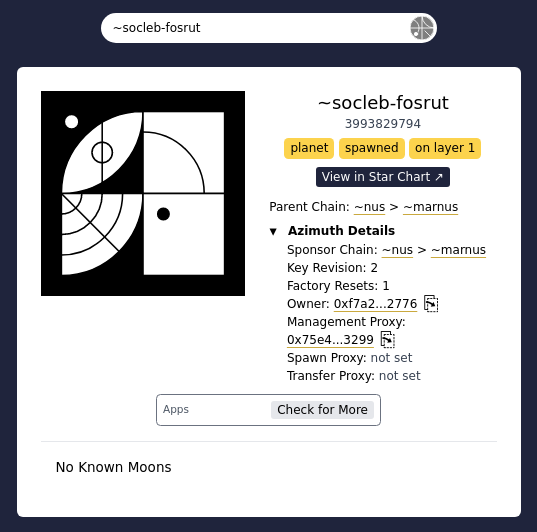Viewport: 537px width, 532px height.
Task: Click the sigil icon in search bar
Action: pyautogui.click(x=422, y=28)
